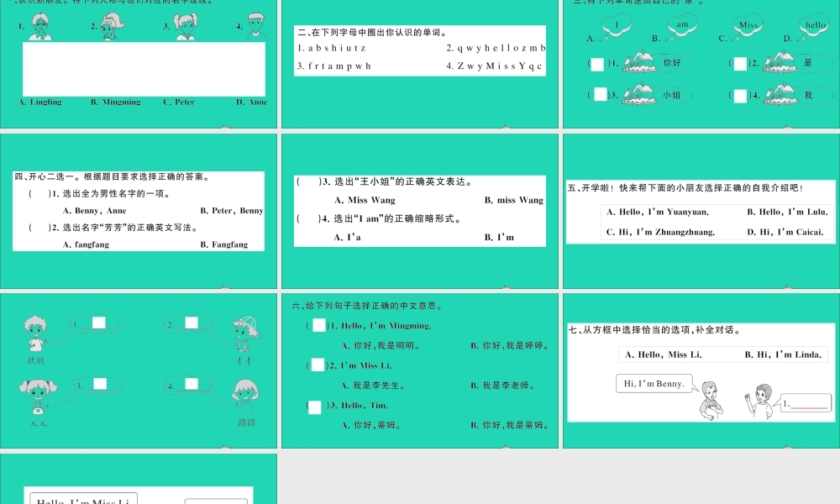
Task: Click the letter row '1. a b s h i u t z'
Action: 332,48
